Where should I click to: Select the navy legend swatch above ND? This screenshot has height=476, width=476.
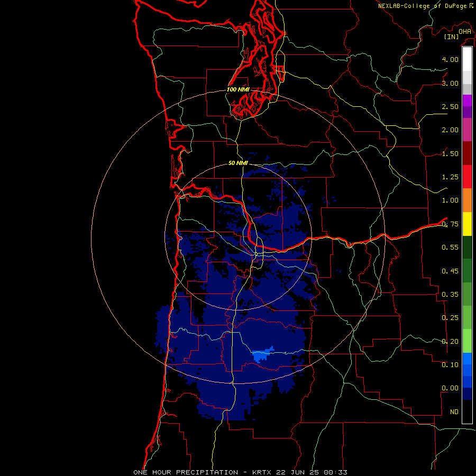coord(467,393)
